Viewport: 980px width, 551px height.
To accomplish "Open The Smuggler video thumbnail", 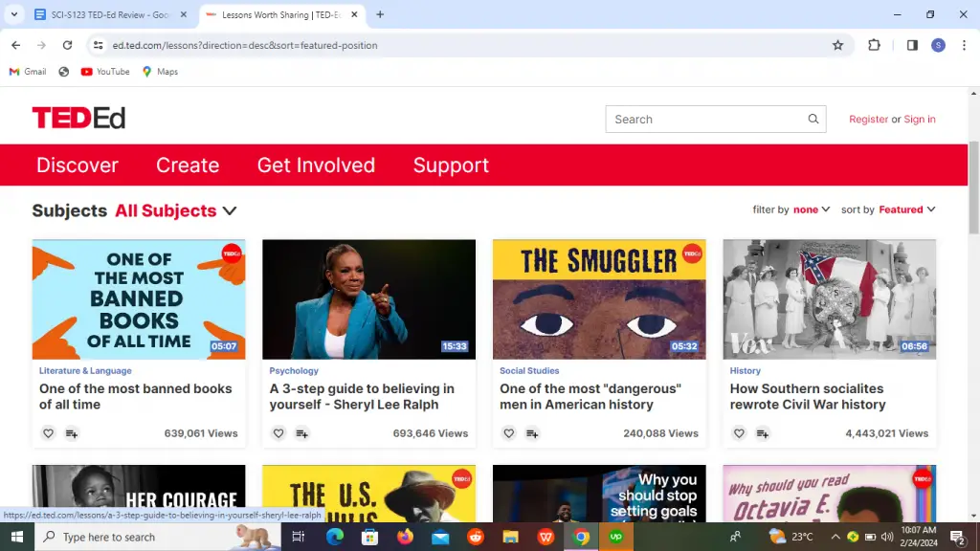I will [599, 299].
